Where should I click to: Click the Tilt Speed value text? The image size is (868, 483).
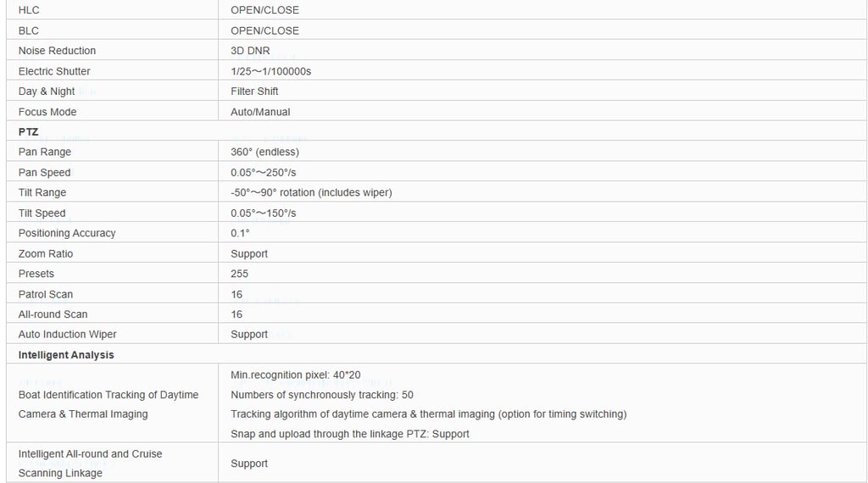point(263,214)
